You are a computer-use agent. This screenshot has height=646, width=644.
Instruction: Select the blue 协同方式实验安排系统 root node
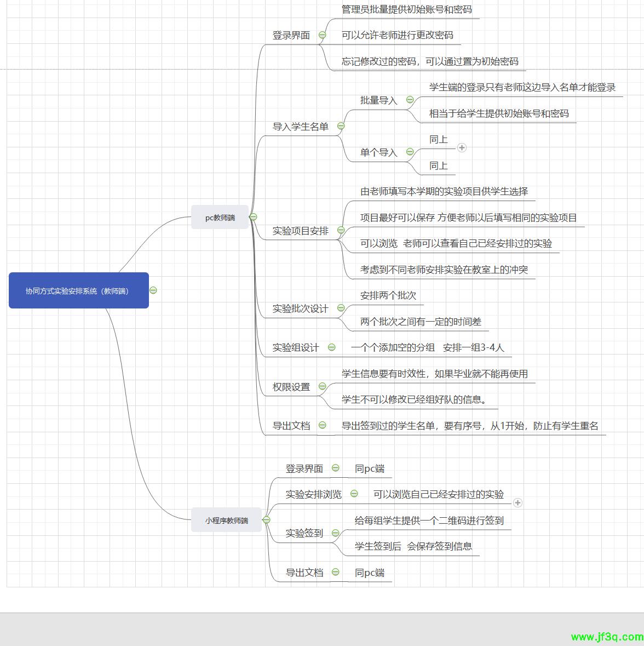pos(78,290)
